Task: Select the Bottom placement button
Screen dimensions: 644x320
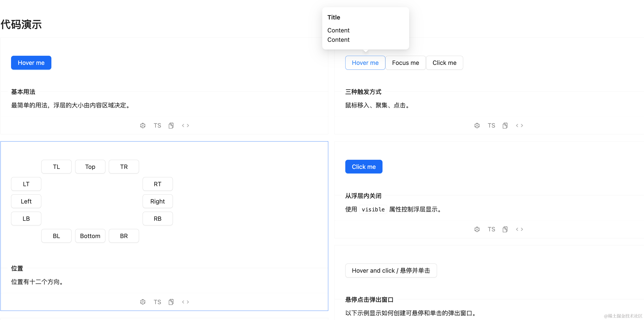Action: coord(90,236)
